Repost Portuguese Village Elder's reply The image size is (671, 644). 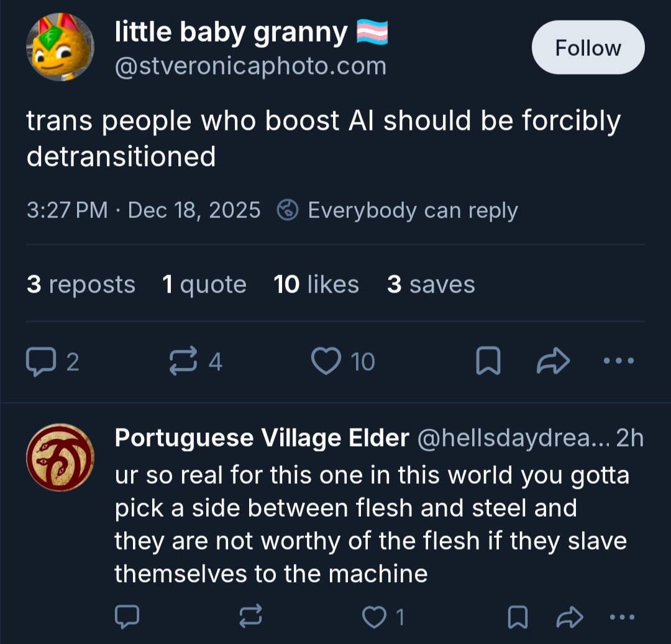point(251,617)
